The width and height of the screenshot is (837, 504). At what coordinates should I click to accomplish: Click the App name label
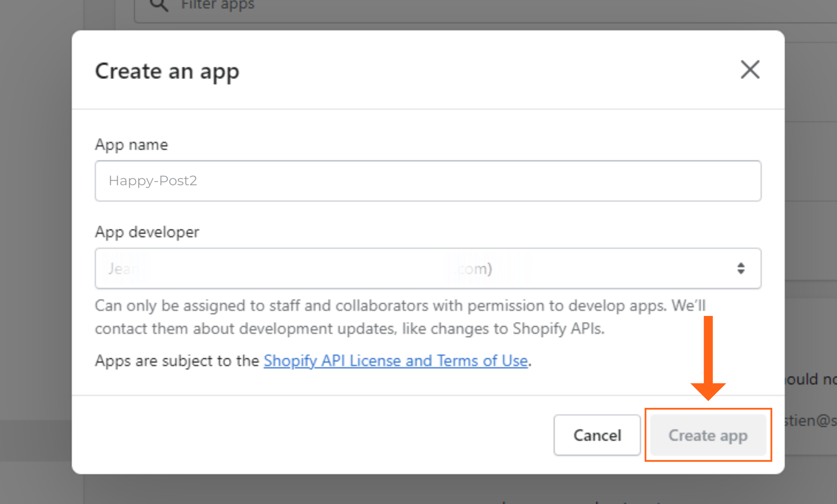[131, 145]
